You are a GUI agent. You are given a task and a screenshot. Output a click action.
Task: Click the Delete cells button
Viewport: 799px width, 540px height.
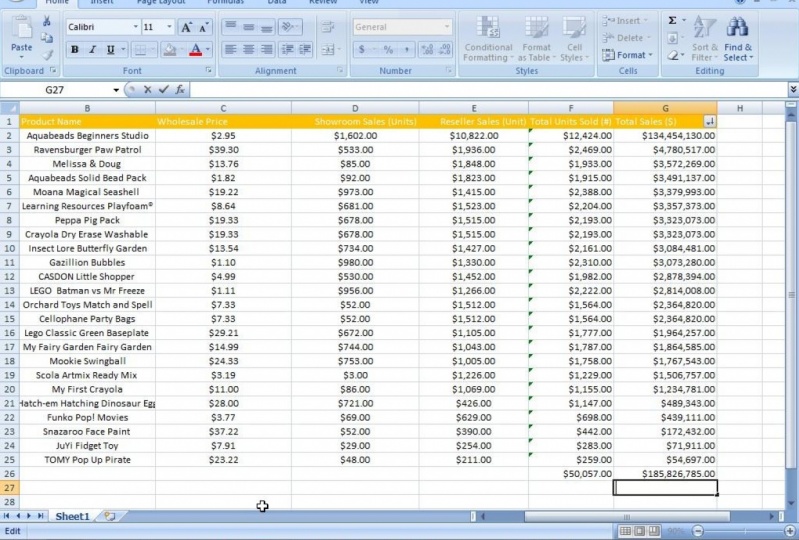click(x=626, y=38)
